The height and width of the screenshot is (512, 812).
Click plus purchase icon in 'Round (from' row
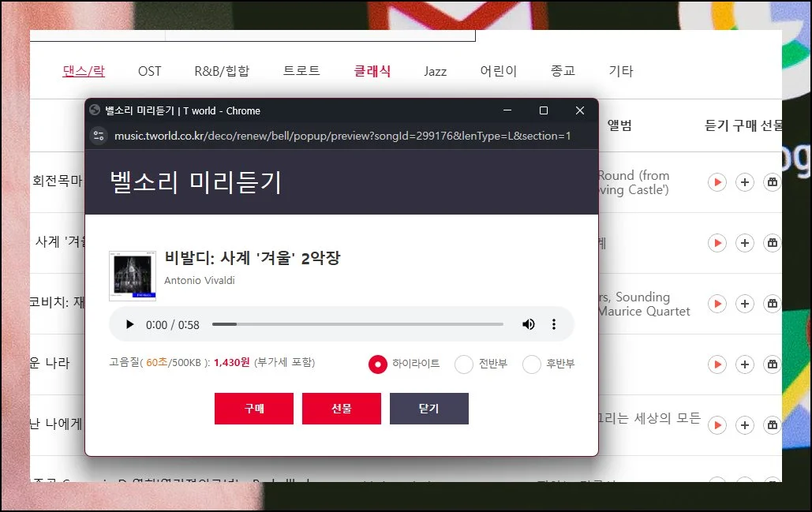pyautogui.click(x=744, y=182)
